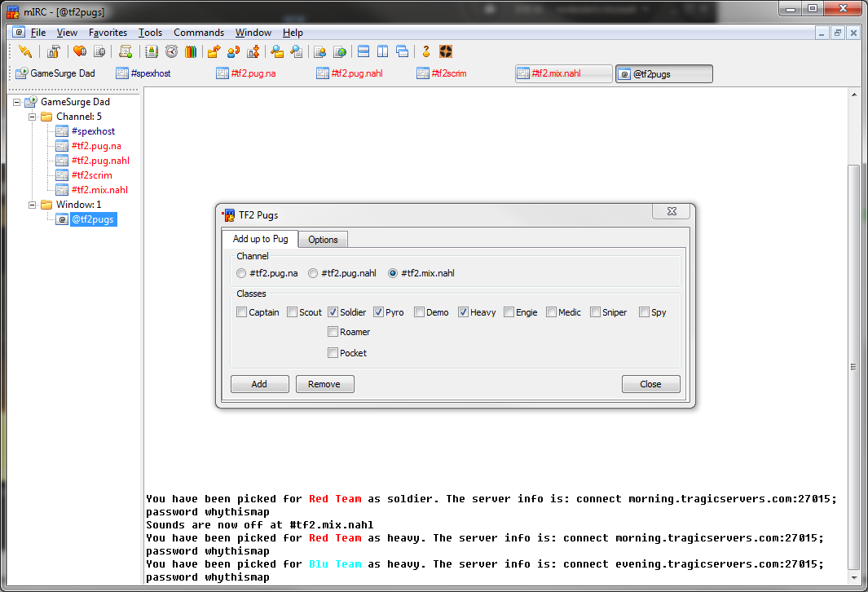Screen dimensions: 868x592
Task: Open the Channels list toolbar icon
Action: (x=99, y=51)
